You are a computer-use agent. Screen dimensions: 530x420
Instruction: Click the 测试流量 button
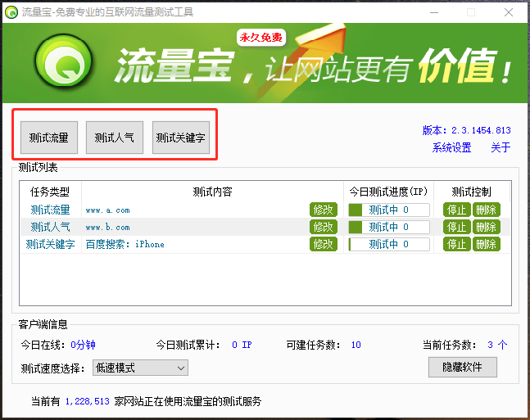click(49, 138)
